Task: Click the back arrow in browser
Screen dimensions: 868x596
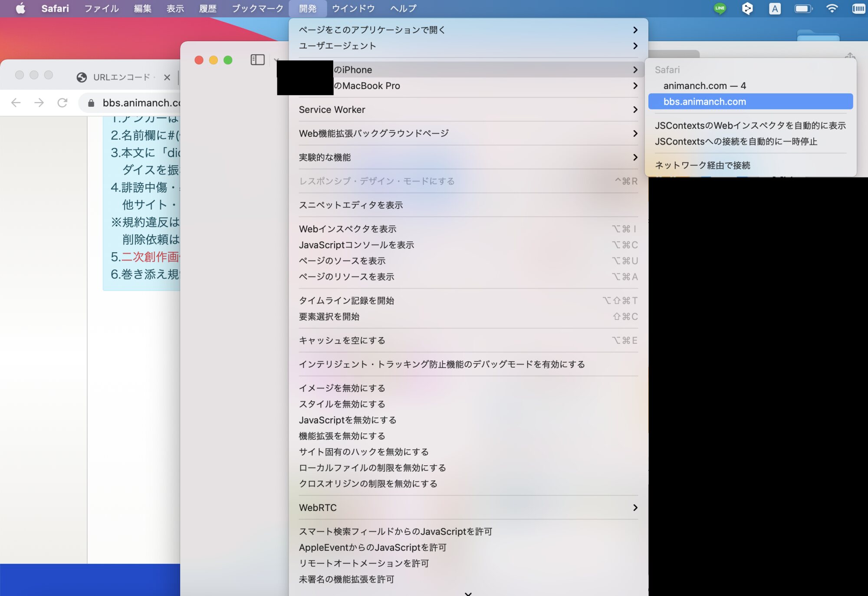Action: (16, 102)
